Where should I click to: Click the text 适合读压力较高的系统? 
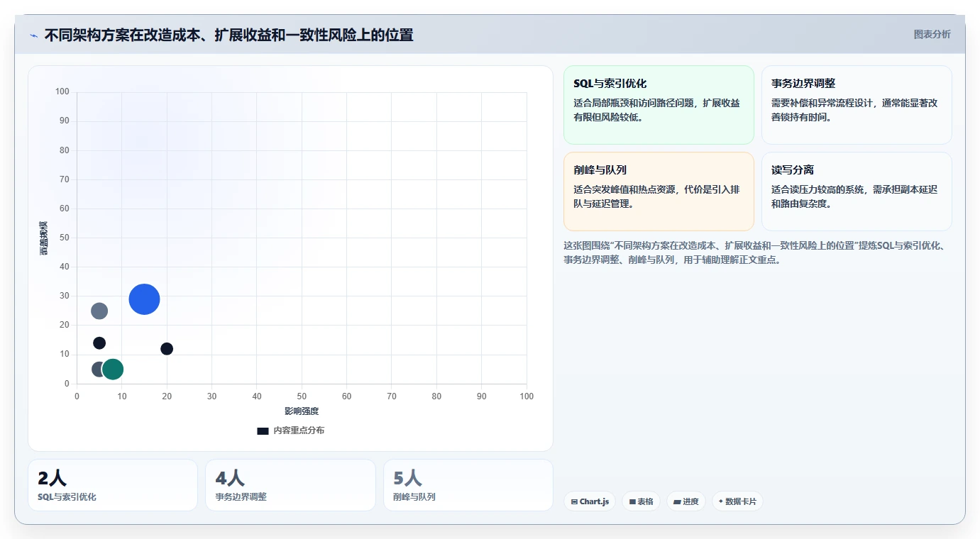(x=817, y=189)
